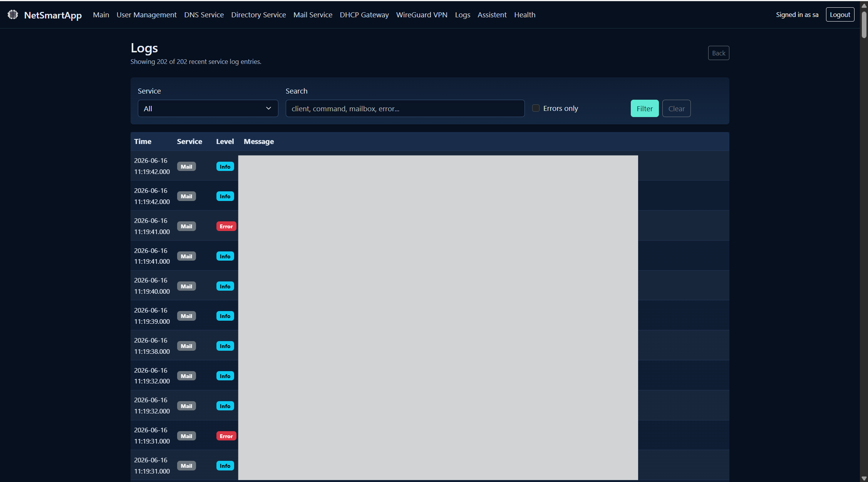Go to the Main menu item

(101, 15)
